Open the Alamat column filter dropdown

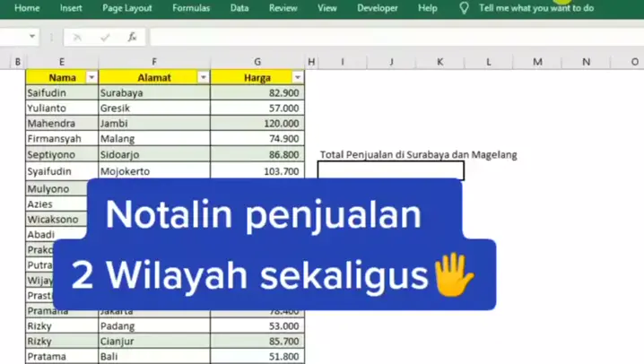click(x=203, y=78)
